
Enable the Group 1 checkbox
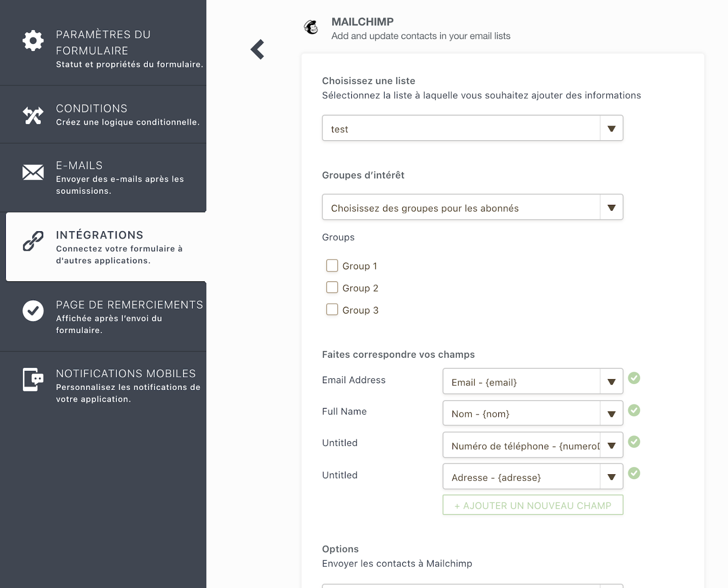[332, 266]
